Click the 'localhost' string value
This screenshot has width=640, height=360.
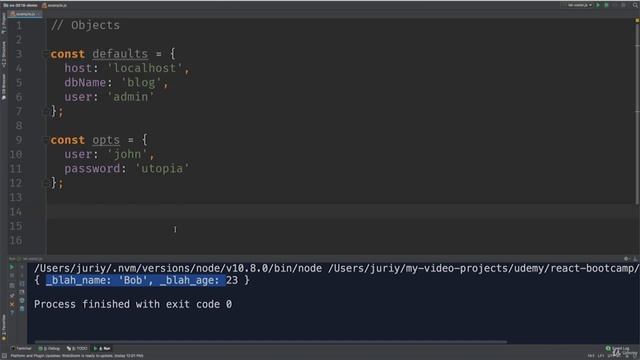click(x=144, y=68)
